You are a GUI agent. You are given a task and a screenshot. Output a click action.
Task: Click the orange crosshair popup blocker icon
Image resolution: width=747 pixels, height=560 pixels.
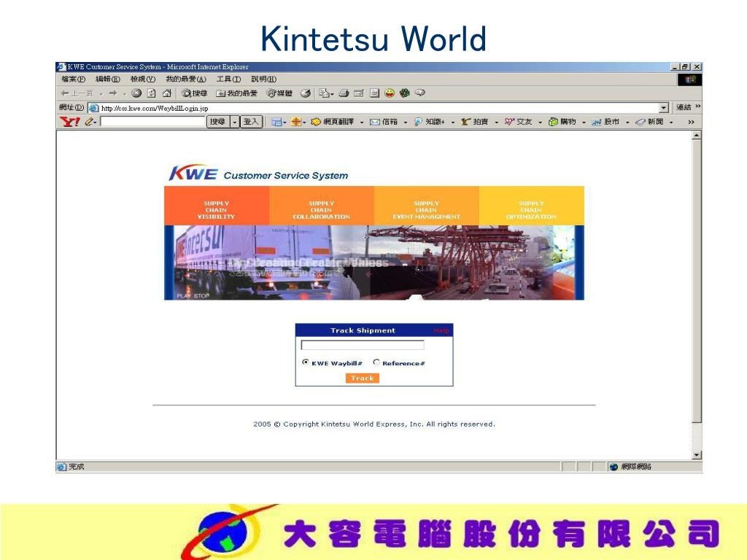point(296,122)
